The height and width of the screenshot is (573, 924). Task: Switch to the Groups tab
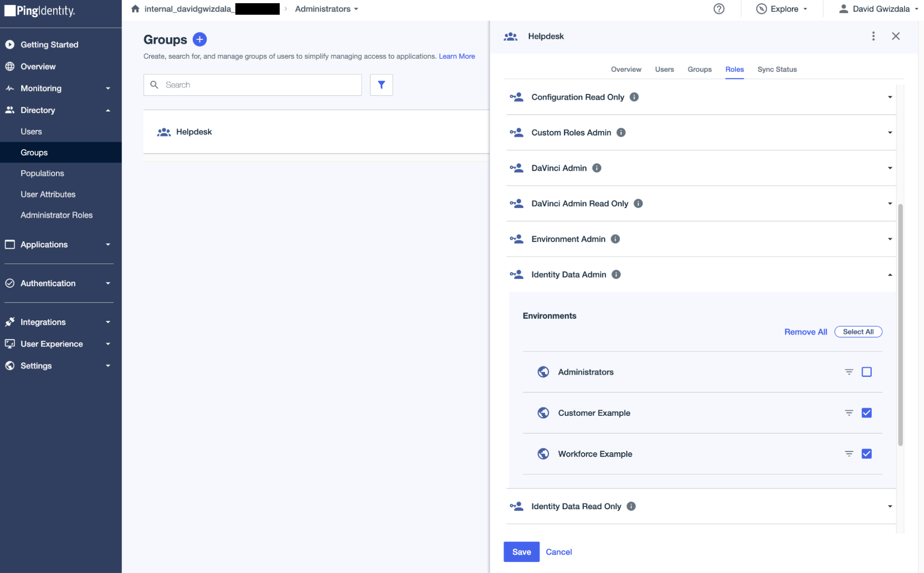click(x=699, y=68)
